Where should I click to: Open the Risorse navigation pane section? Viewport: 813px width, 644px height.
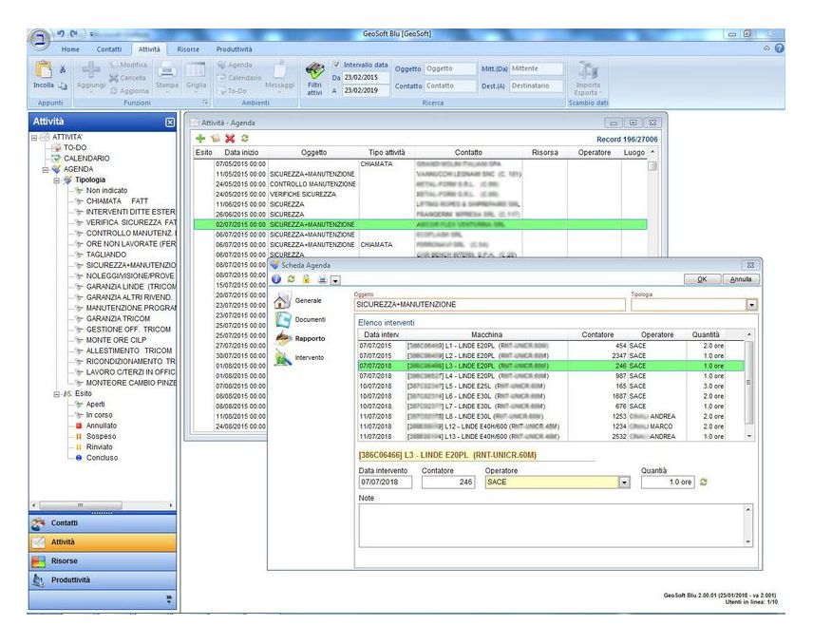tap(103, 561)
